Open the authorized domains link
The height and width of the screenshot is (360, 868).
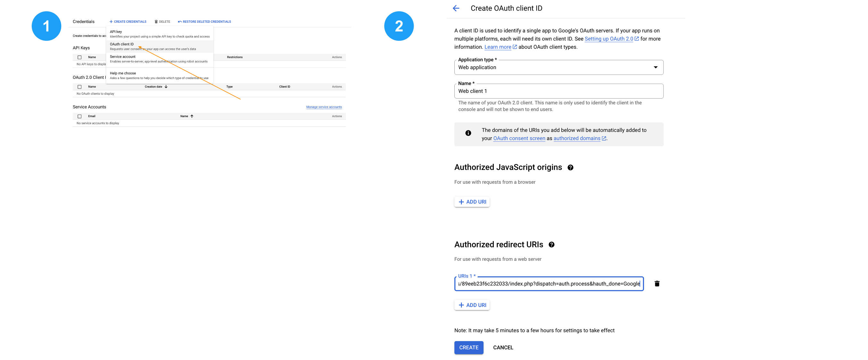tap(580, 138)
